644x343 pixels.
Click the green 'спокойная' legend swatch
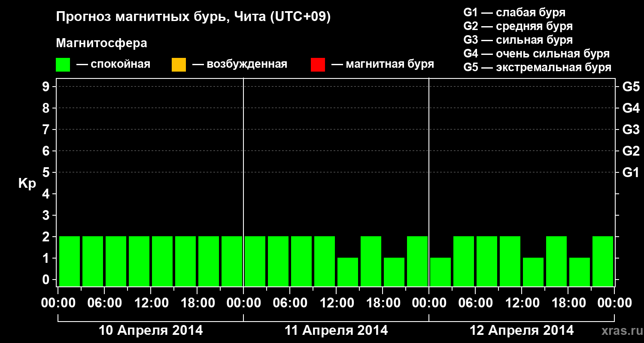(63, 65)
